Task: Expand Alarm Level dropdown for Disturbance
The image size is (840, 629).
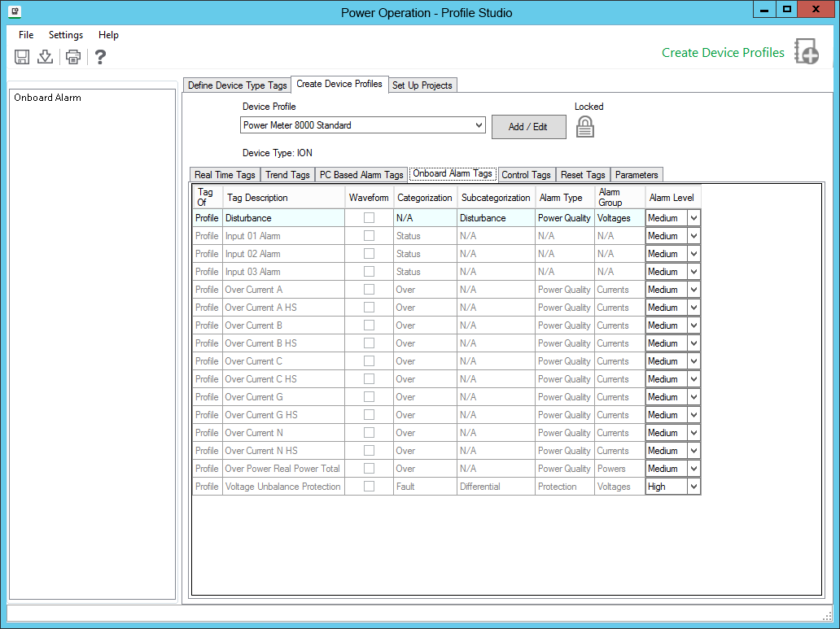Action: [693, 218]
